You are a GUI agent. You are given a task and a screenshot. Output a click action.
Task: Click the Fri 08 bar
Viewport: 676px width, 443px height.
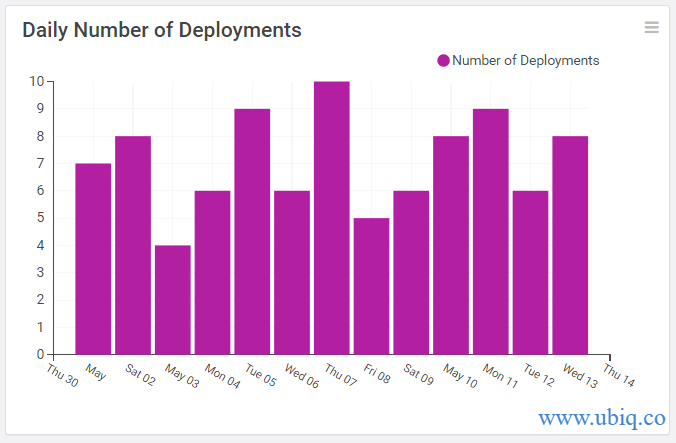372,287
